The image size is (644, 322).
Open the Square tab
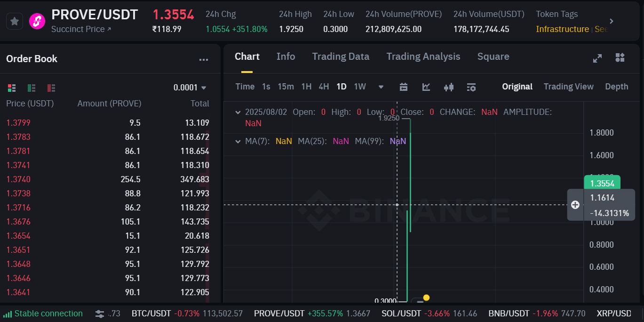tap(493, 56)
